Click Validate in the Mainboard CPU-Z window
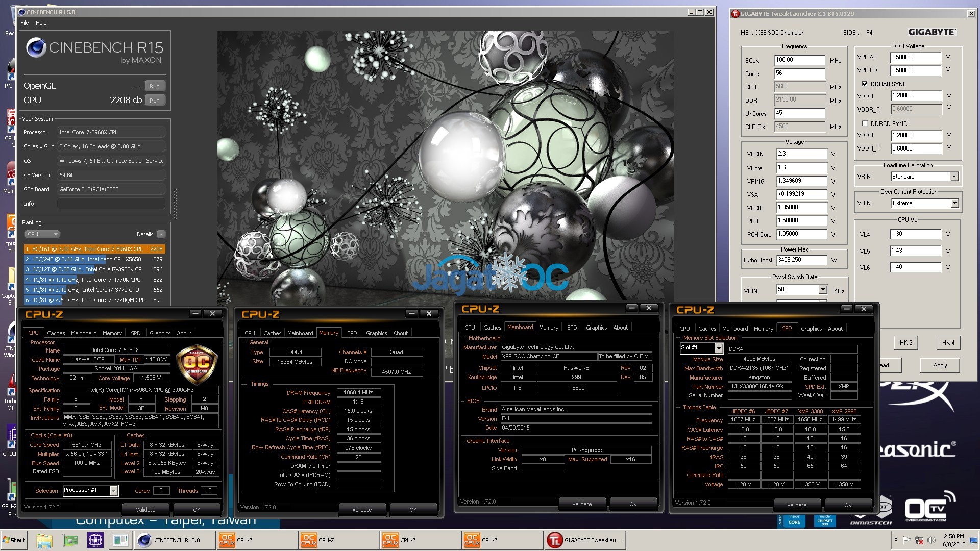Viewport: 980px width, 551px height. 582,504
